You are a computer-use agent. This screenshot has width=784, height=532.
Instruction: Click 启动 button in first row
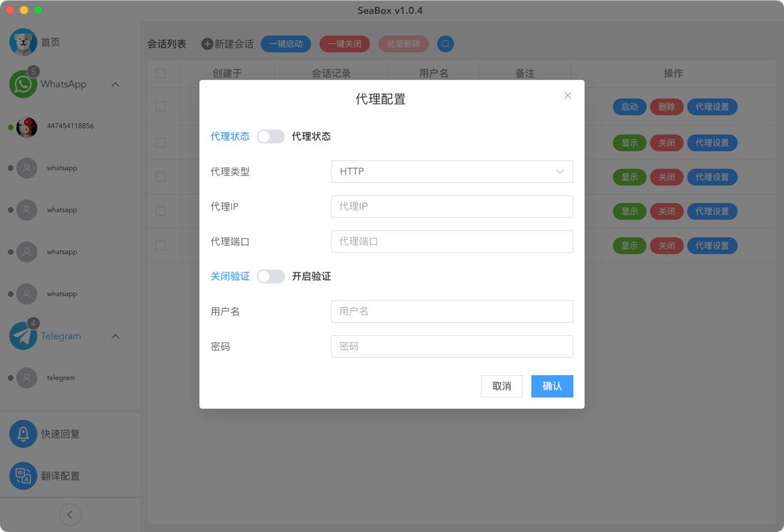pyautogui.click(x=629, y=107)
